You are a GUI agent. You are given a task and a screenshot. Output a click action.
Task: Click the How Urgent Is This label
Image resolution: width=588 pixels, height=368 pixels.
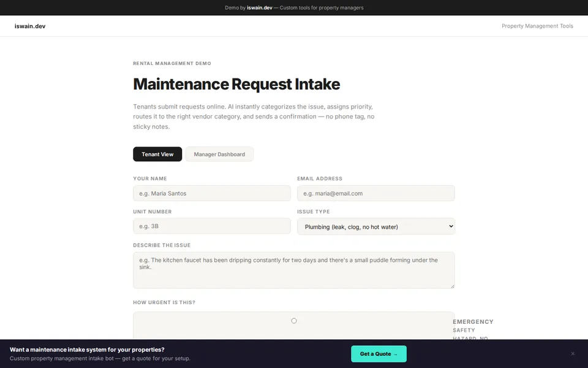point(164,302)
